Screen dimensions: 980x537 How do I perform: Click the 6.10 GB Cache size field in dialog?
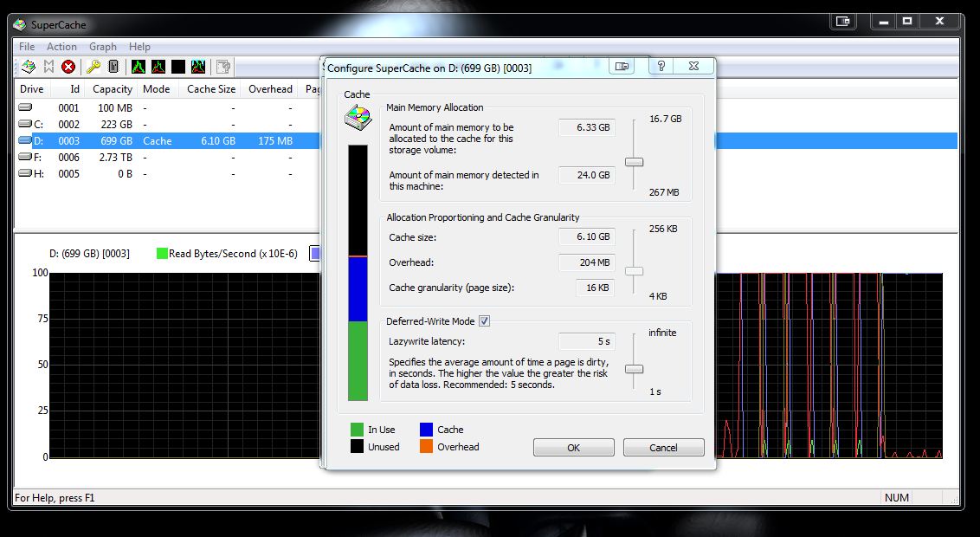[587, 237]
